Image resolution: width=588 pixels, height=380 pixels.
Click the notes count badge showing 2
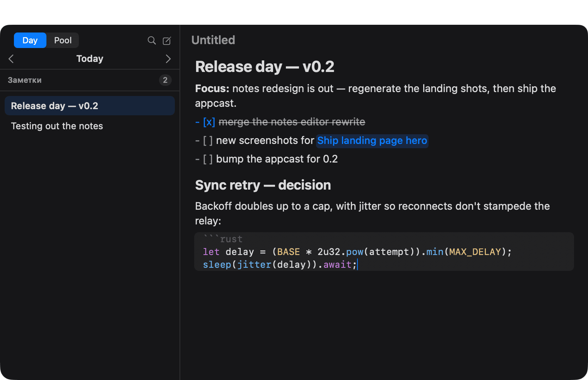pyautogui.click(x=165, y=80)
